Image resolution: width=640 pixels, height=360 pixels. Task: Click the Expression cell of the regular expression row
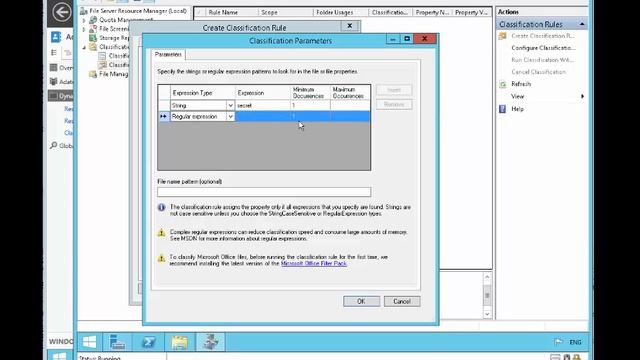pos(263,116)
